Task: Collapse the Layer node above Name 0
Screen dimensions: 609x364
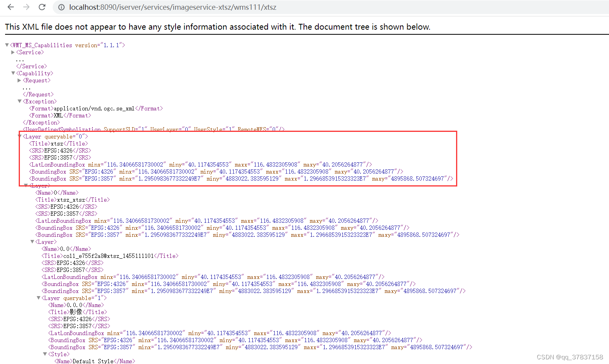Action: tap(26, 186)
